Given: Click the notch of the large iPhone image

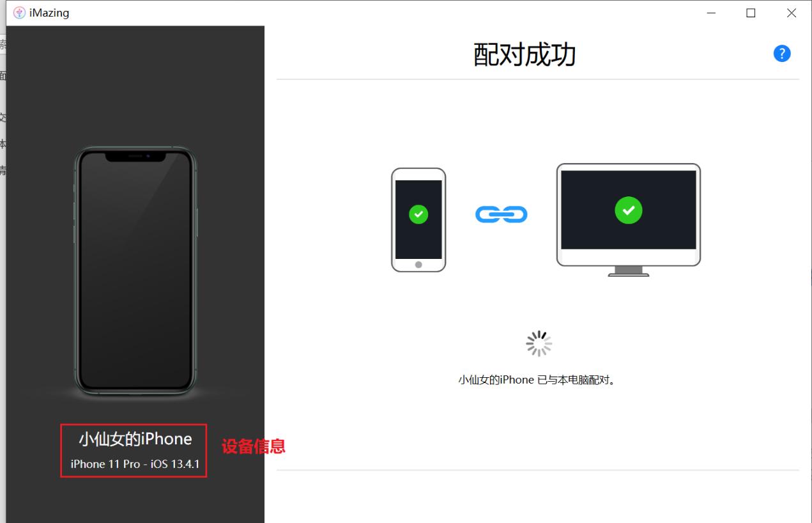Looking at the screenshot, I should (x=135, y=156).
